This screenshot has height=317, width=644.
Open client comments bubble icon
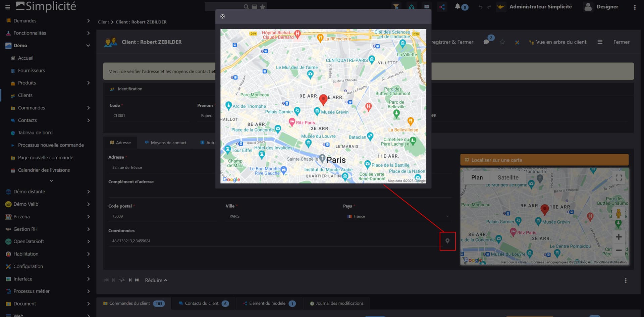[486, 42]
